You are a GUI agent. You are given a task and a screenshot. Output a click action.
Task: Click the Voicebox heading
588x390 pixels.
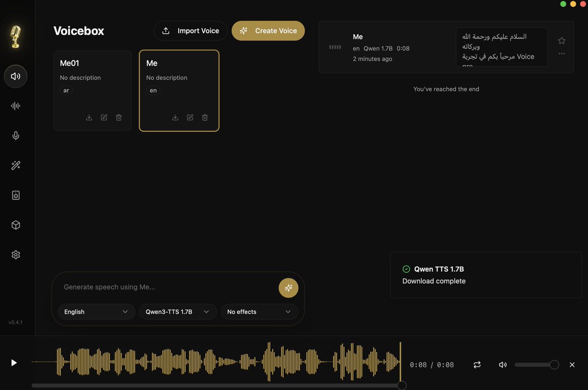[79, 30]
